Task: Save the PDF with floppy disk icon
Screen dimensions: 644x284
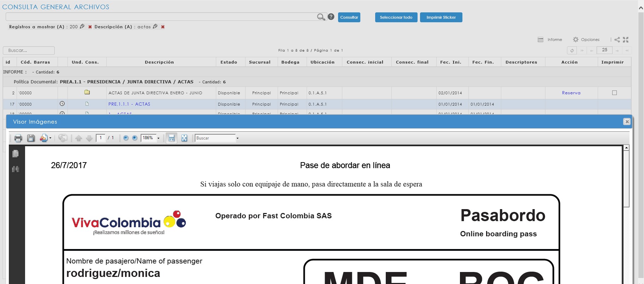Action: pyautogui.click(x=31, y=138)
